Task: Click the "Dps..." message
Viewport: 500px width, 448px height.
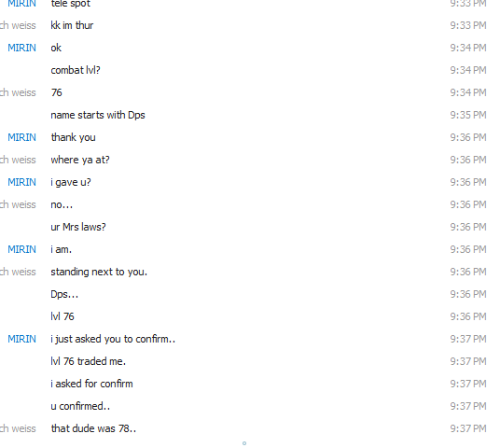Action: [x=64, y=294]
